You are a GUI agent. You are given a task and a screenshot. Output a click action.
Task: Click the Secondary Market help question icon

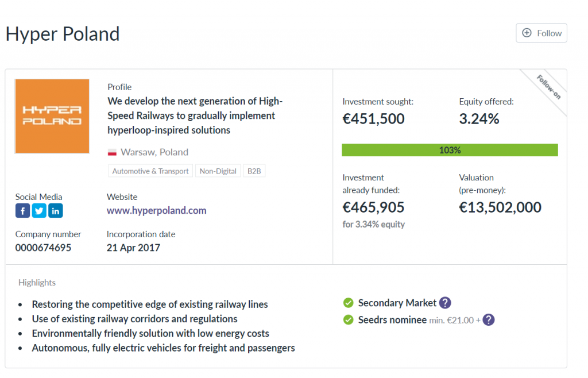tap(445, 303)
